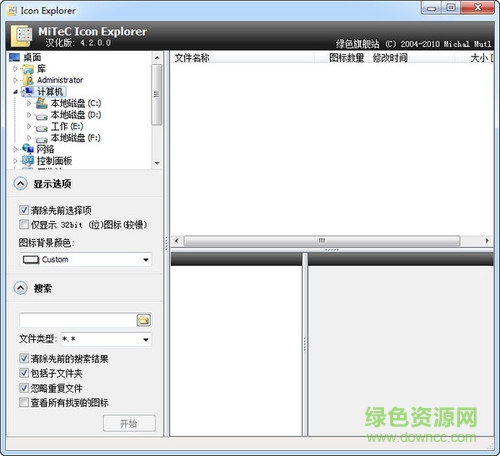
Task: Open the Custom background color dropdown
Action: (146, 260)
